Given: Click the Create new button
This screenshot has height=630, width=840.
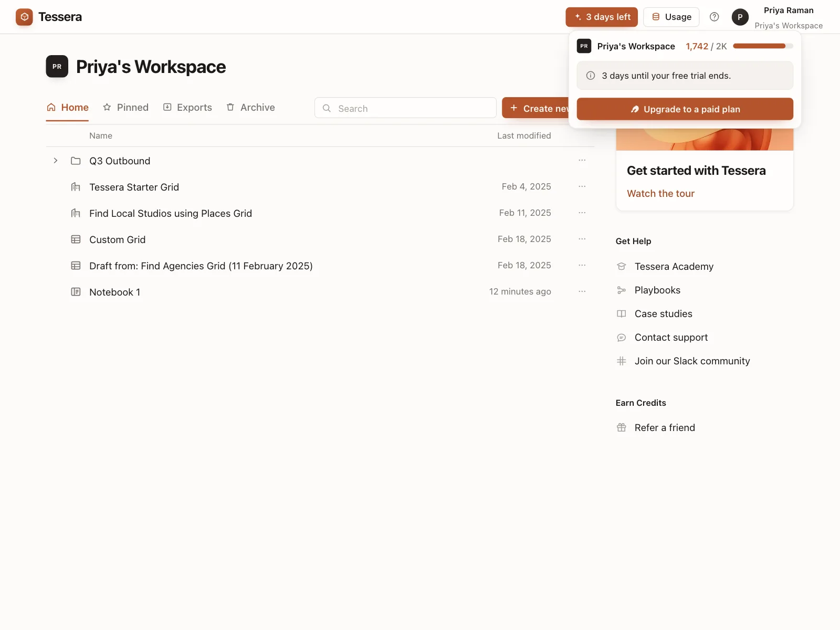Looking at the screenshot, I should [535, 108].
